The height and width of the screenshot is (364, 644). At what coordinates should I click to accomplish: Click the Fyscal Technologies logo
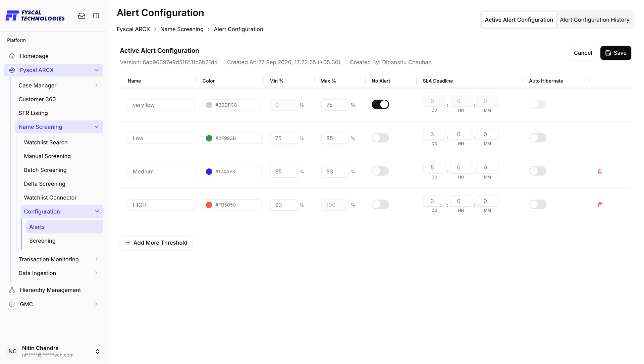pyautogui.click(x=35, y=15)
